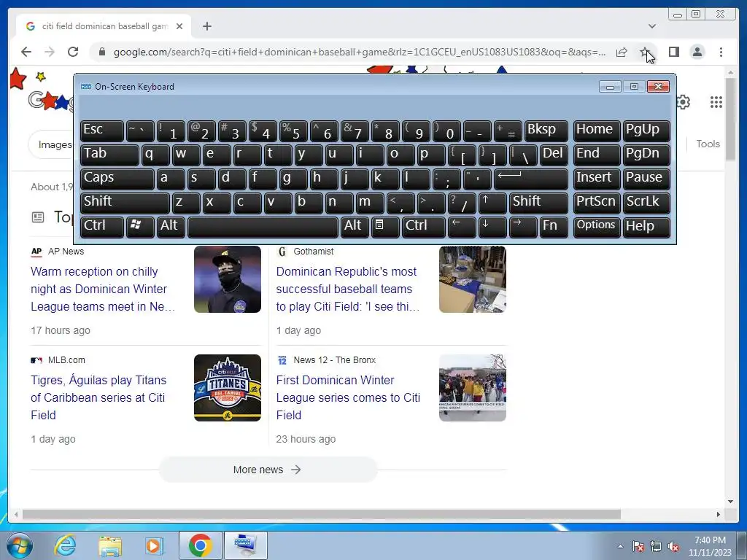
Task: Show hidden tray icons arrow
Action: [x=620, y=547]
